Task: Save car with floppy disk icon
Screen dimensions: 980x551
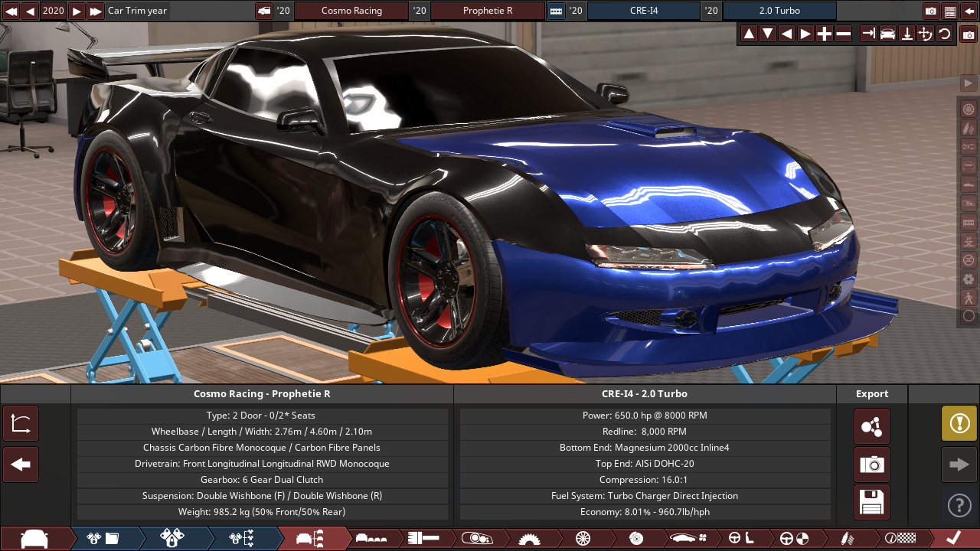Action: [872, 503]
